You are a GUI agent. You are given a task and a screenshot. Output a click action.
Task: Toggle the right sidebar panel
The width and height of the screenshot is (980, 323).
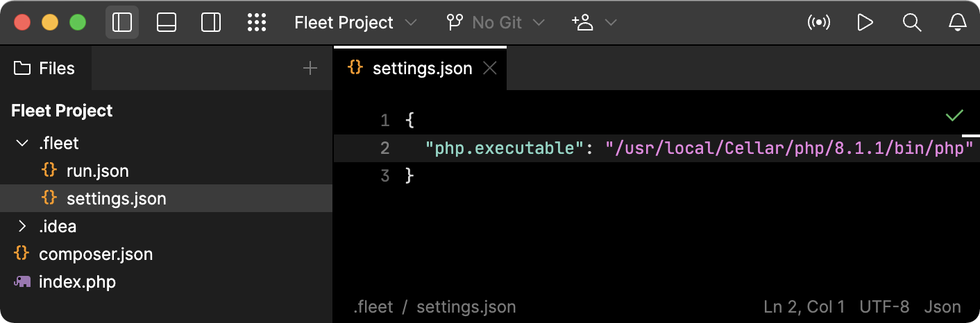click(x=211, y=23)
